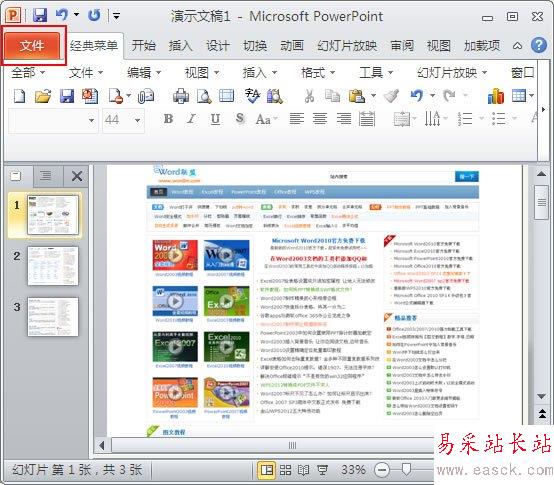Click the New blank presentation icon
554x485 pixels.
click(20, 96)
